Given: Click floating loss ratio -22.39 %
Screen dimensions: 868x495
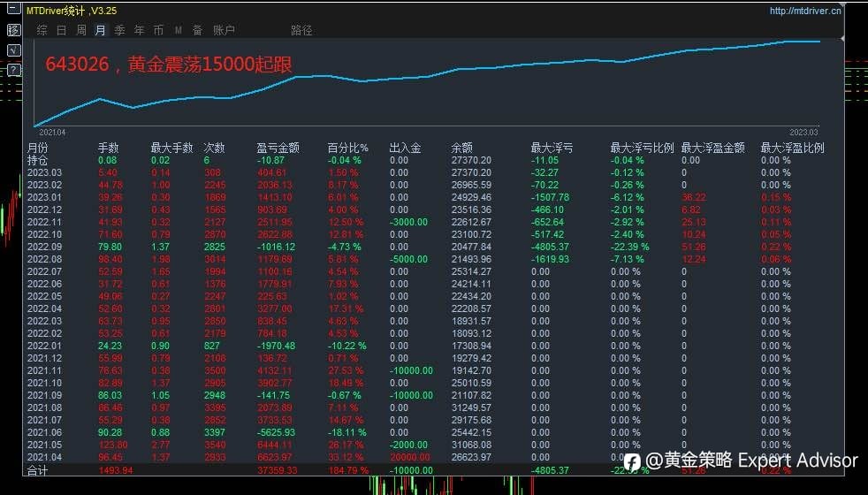Looking at the screenshot, I should tap(630, 247).
